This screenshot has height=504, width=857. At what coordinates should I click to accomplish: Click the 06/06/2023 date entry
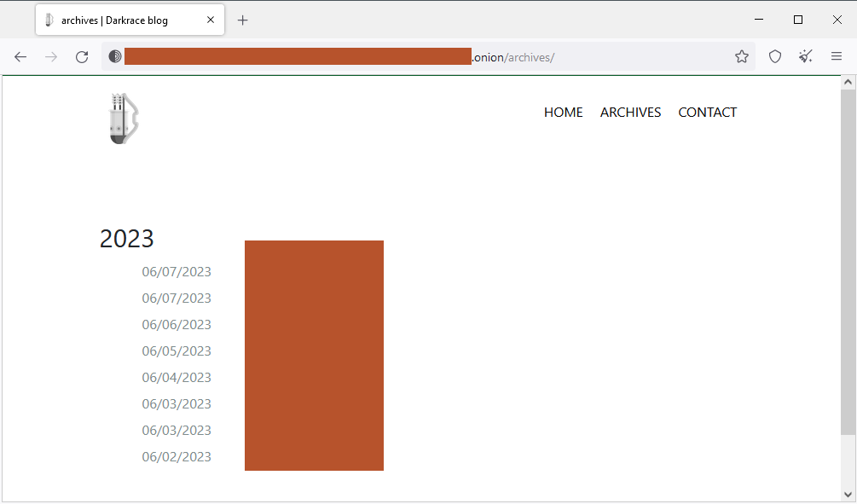177,325
